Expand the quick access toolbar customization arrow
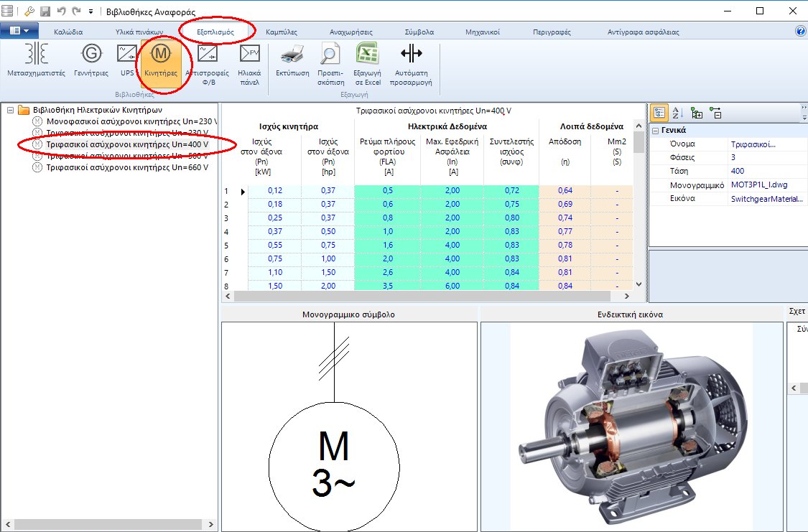This screenshot has height=532, width=808. 89,10
